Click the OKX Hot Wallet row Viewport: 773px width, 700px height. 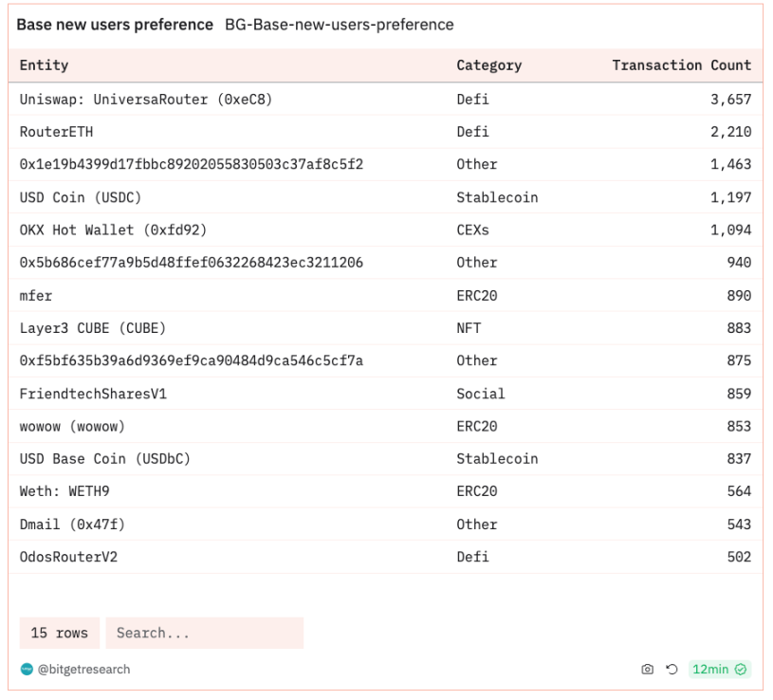point(385,230)
